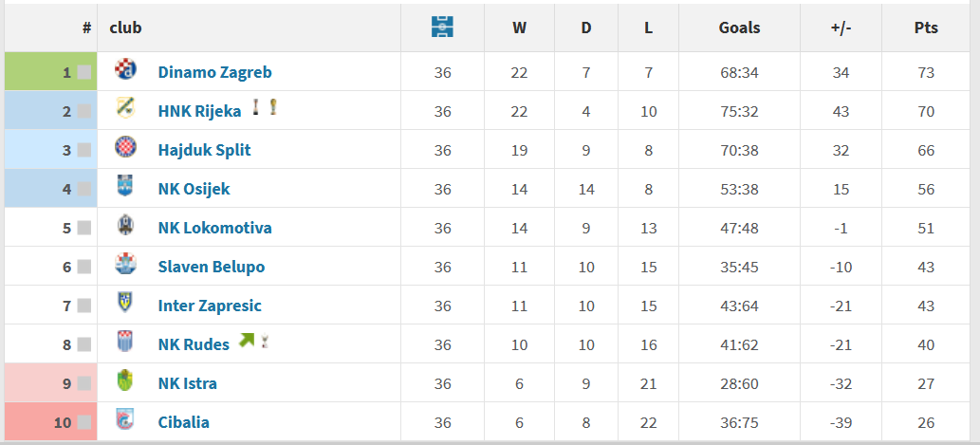The image size is (980, 445).
Task: Click the HNK Rijeka club crest
Action: point(125,108)
